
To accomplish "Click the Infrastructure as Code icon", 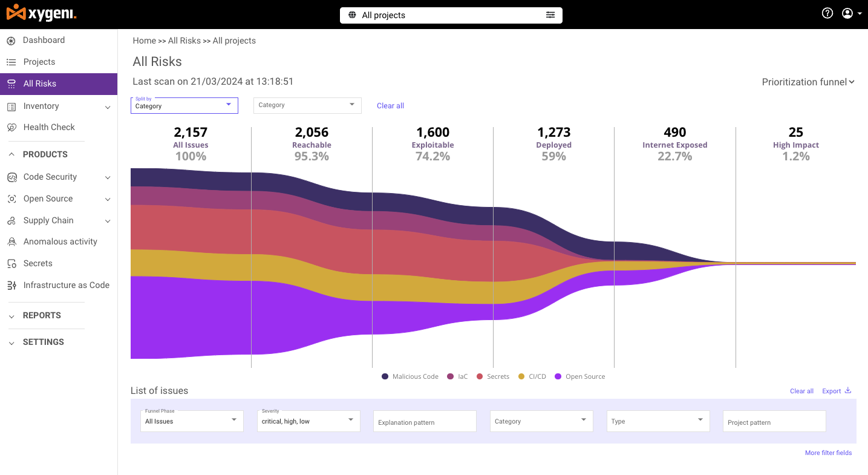I will pyautogui.click(x=11, y=286).
